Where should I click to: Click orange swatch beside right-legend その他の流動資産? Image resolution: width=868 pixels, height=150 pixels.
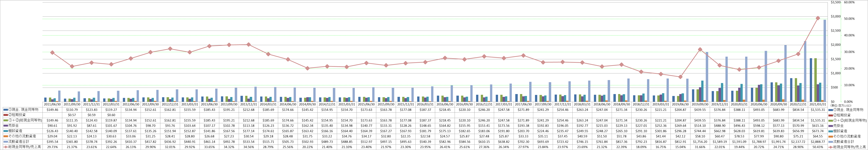[831, 136]
